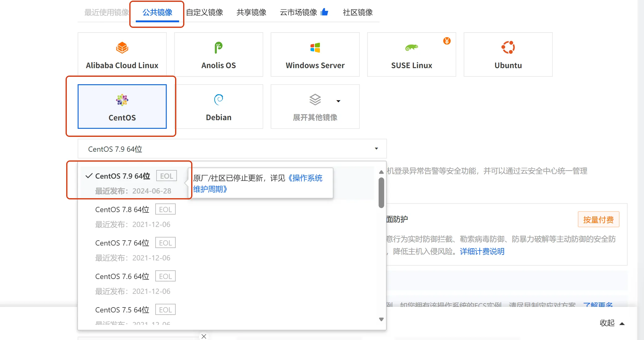
Task: Click the Anolis OS logo icon
Action: pos(218,48)
